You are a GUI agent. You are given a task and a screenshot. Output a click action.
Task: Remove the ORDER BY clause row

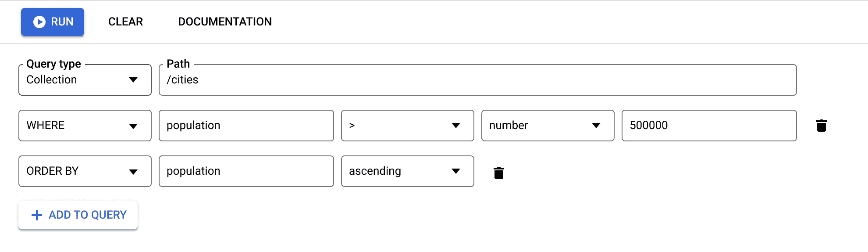click(498, 173)
